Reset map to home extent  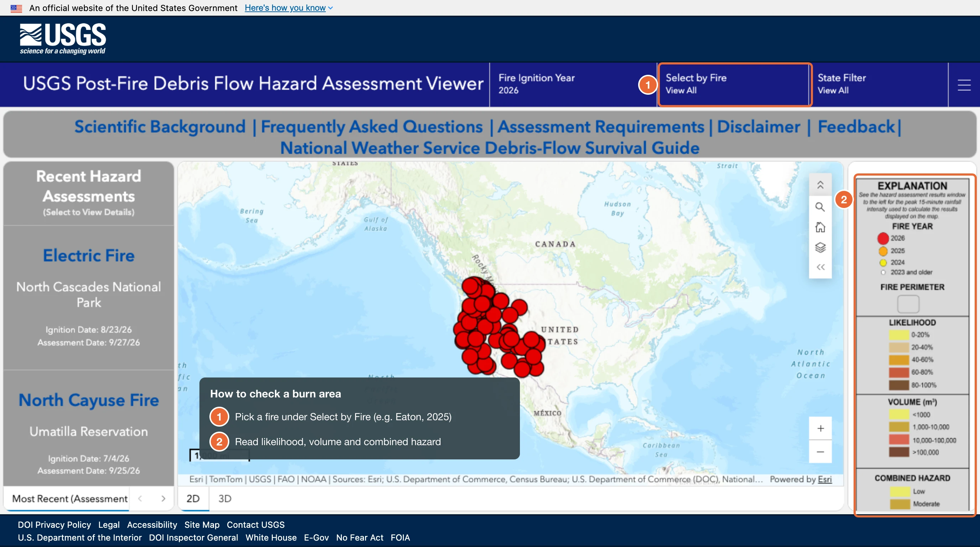(x=820, y=227)
